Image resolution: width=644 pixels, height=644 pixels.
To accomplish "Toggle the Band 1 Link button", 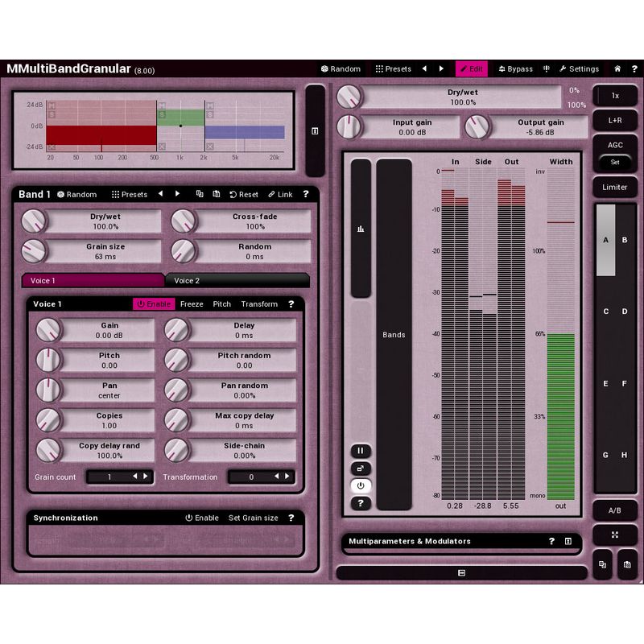I will [280, 194].
